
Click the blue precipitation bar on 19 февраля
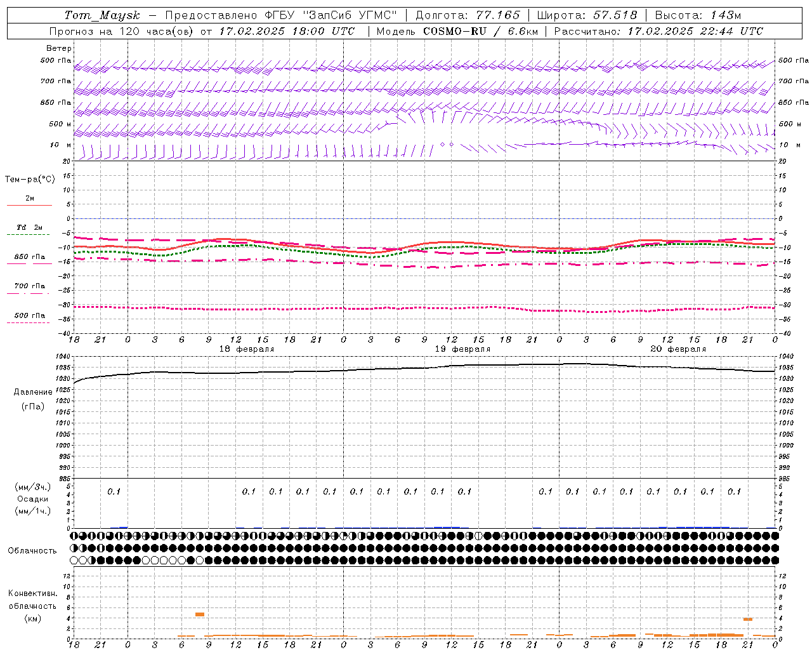447,527
